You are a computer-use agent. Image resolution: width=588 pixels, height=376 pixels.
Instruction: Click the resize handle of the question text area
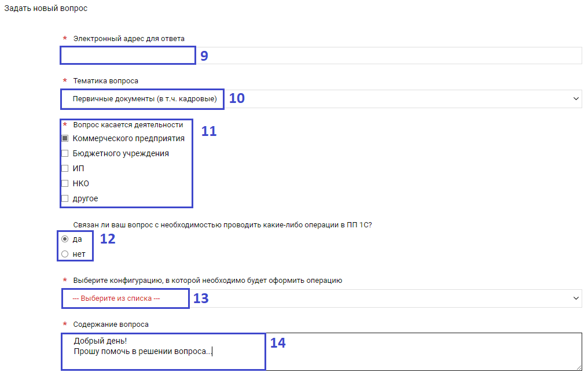pyautogui.click(x=579, y=368)
